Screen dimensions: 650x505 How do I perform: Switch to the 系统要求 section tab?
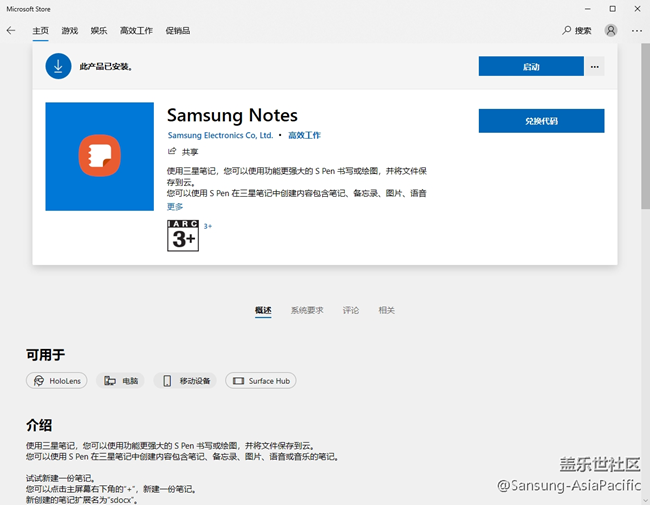307,310
